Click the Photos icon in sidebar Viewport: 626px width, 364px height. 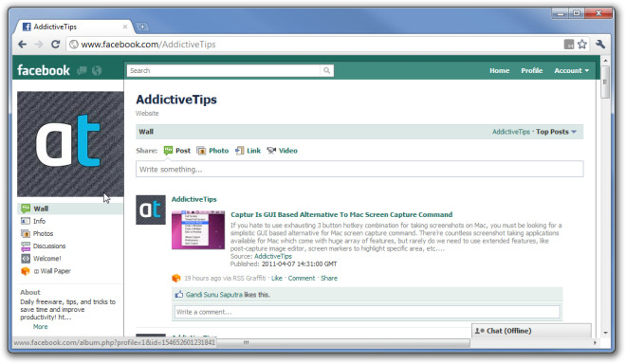26,233
